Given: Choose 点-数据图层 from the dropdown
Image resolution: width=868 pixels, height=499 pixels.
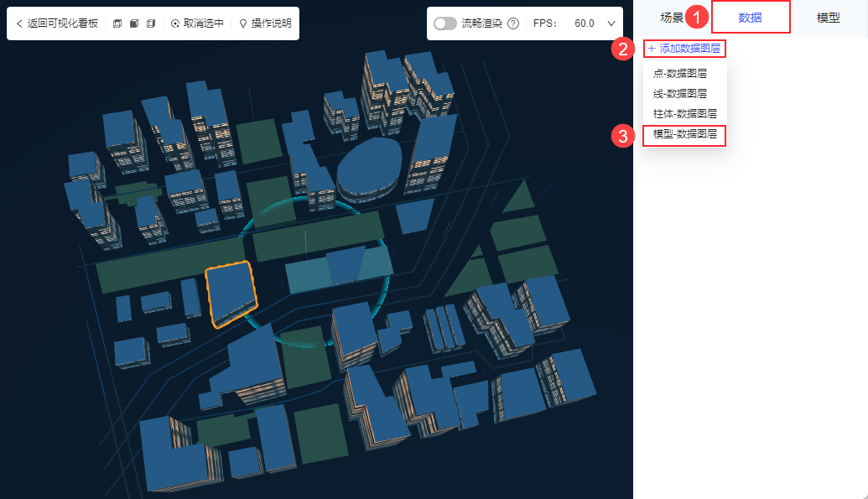Looking at the screenshot, I should click(680, 73).
